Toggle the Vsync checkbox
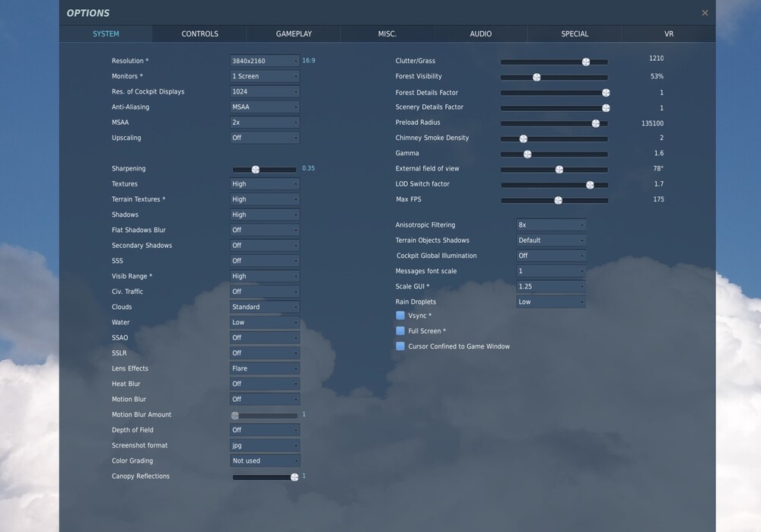The image size is (761, 532). (400, 316)
